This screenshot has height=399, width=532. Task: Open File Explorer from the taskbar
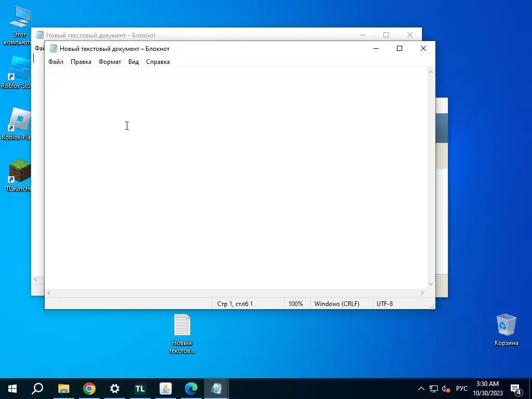point(63,389)
